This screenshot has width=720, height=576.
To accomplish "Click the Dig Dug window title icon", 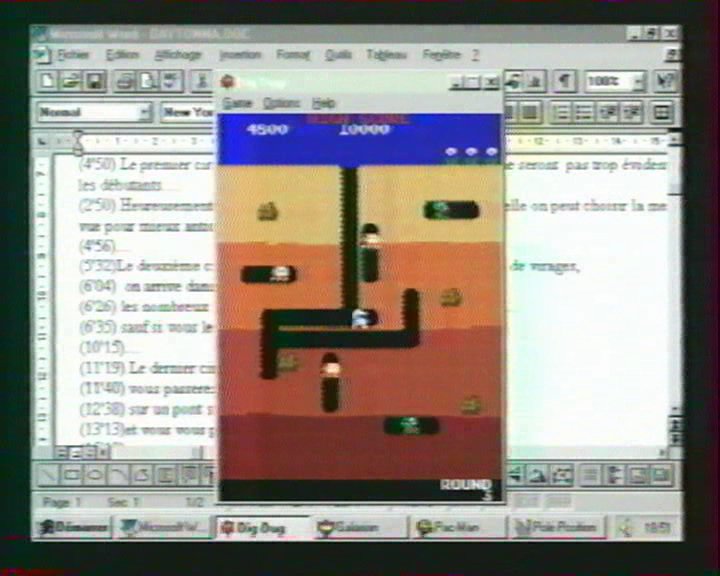I will (x=228, y=82).
